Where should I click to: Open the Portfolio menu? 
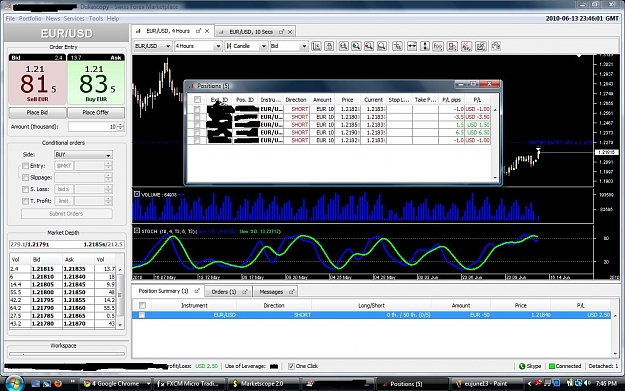(x=30, y=19)
